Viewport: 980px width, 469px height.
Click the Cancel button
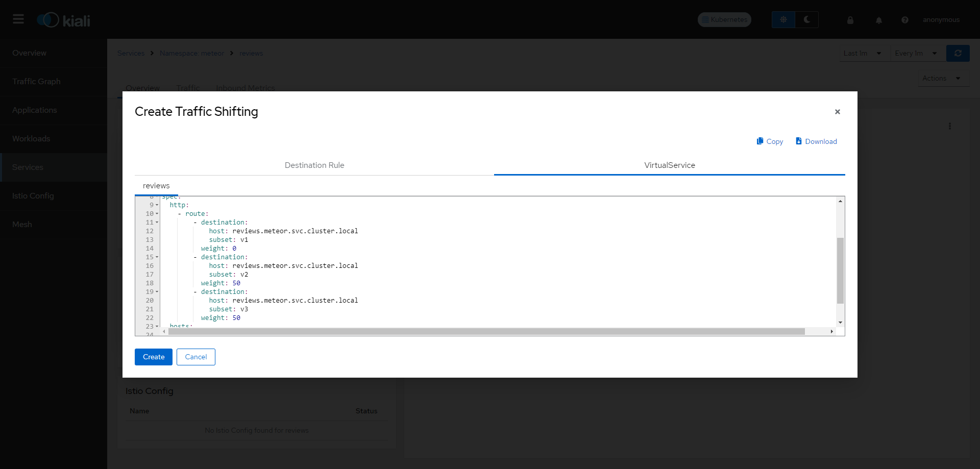(196, 357)
